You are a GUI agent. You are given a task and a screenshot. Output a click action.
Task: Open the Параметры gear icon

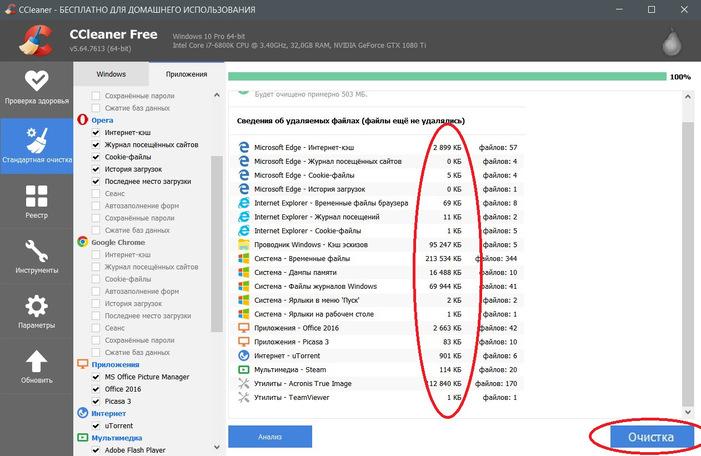coord(36,306)
